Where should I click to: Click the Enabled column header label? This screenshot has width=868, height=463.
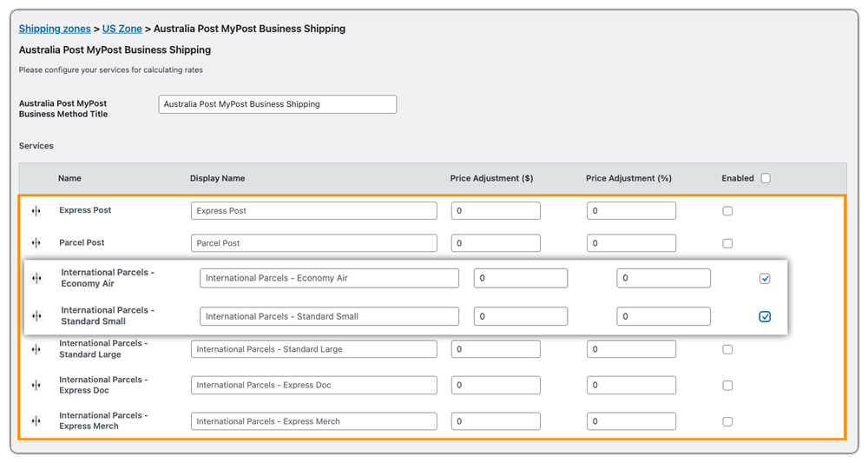click(737, 178)
